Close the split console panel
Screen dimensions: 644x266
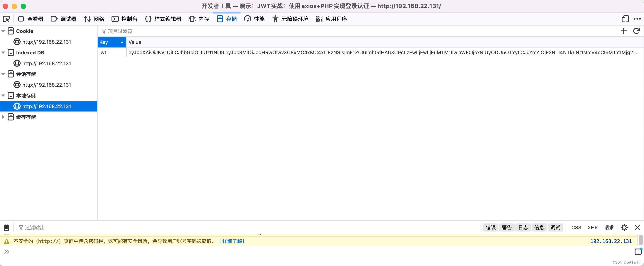click(x=637, y=227)
